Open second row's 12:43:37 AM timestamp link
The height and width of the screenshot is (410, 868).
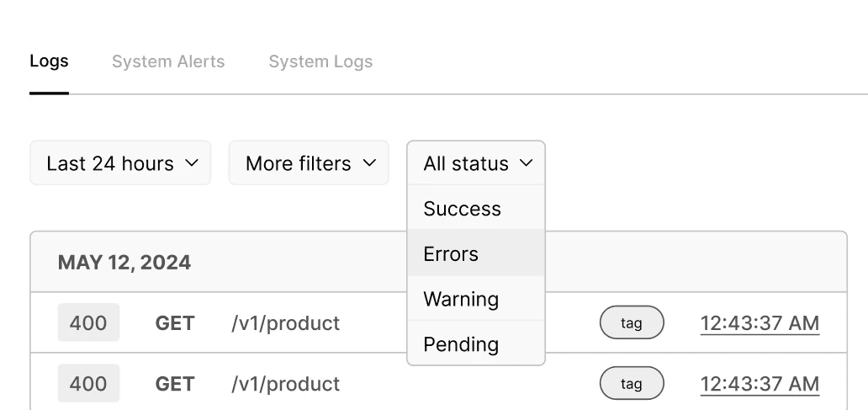pos(759,385)
